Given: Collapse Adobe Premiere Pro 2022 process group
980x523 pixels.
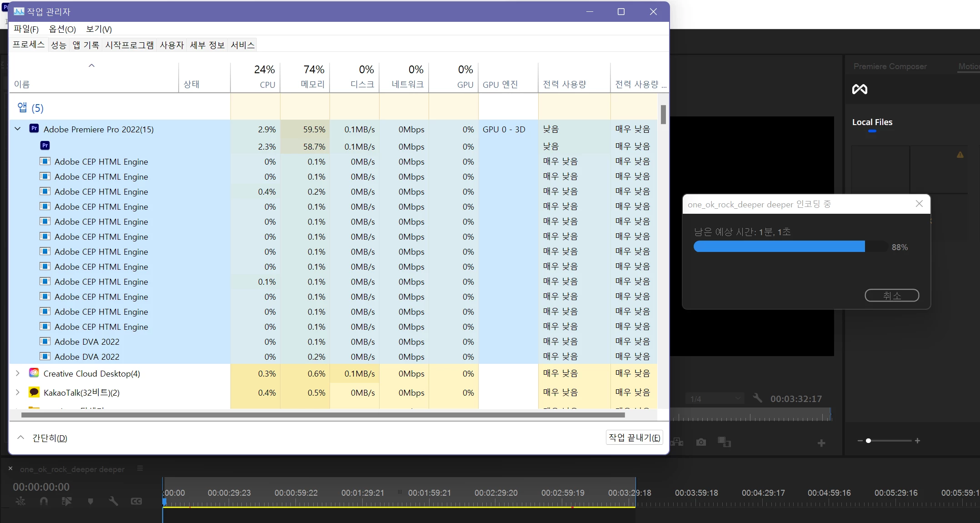Looking at the screenshot, I should point(18,129).
